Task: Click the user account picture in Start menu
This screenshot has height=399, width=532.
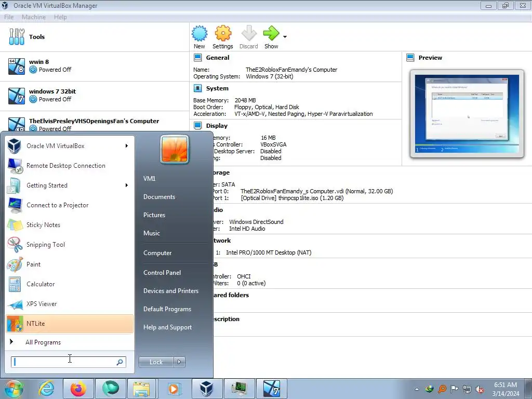Action: (175, 149)
